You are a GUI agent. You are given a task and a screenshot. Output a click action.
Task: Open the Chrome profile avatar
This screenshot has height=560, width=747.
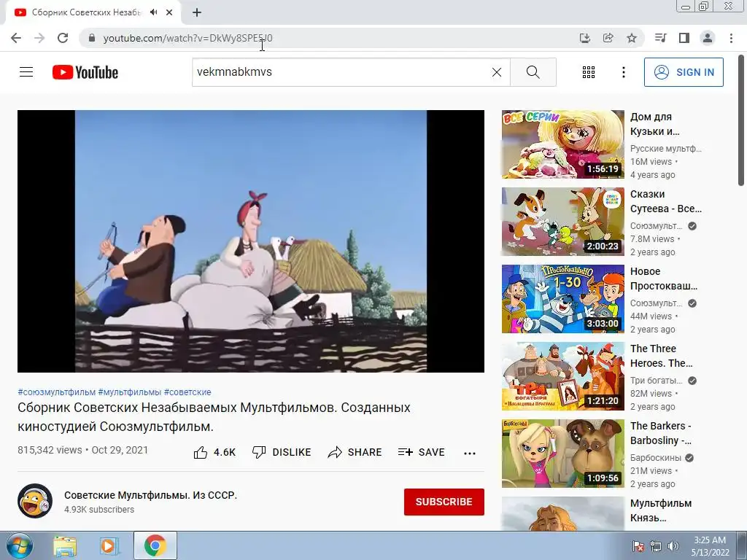coord(708,38)
